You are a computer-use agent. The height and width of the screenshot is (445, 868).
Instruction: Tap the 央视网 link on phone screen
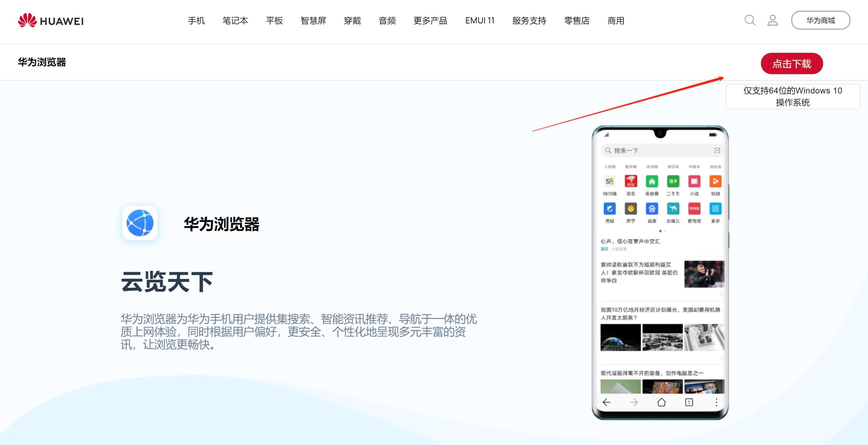click(x=652, y=167)
